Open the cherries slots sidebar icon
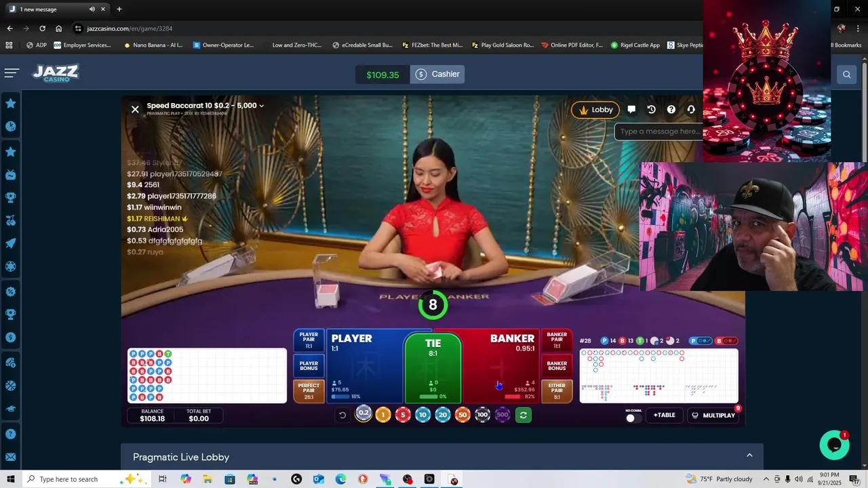This screenshot has height=488, width=868. (x=11, y=220)
